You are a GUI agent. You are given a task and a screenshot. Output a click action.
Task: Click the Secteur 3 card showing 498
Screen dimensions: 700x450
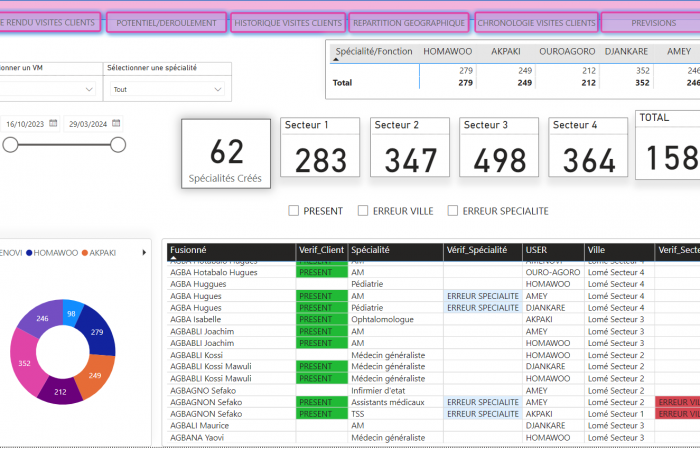coord(499,148)
